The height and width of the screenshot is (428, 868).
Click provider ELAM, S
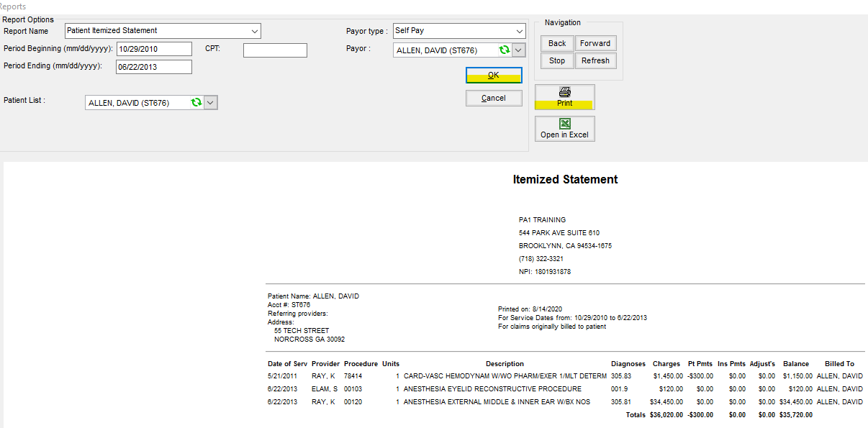[x=325, y=388]
